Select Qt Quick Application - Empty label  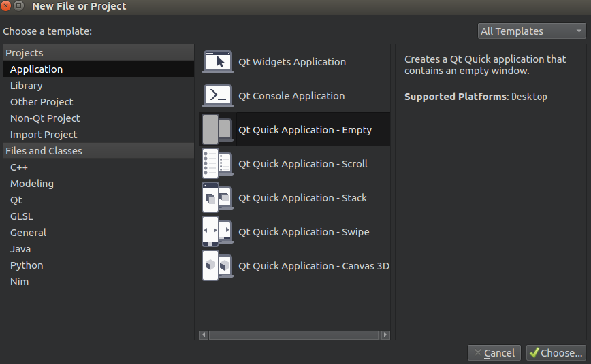[305, 130]
